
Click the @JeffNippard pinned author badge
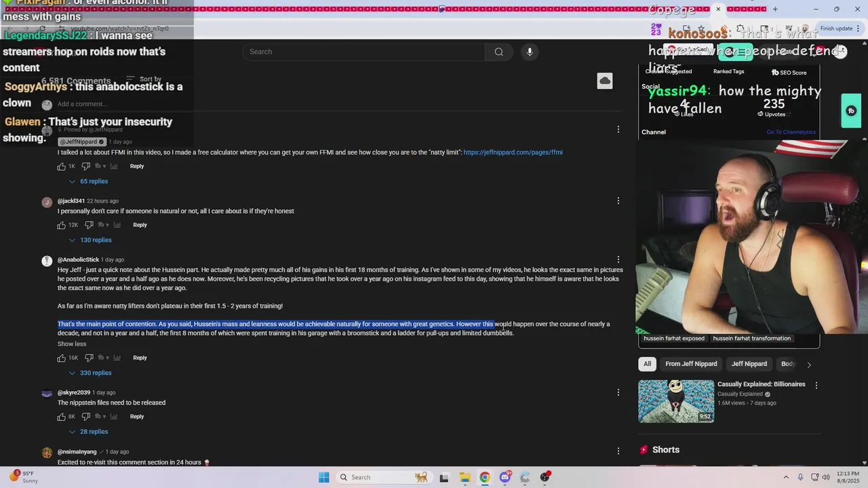[81, 142]
